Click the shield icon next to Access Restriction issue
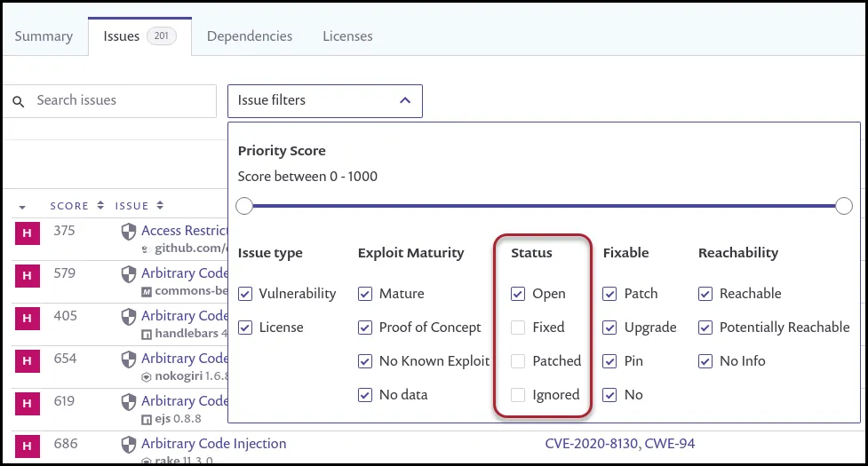 [x=129, y=232]
